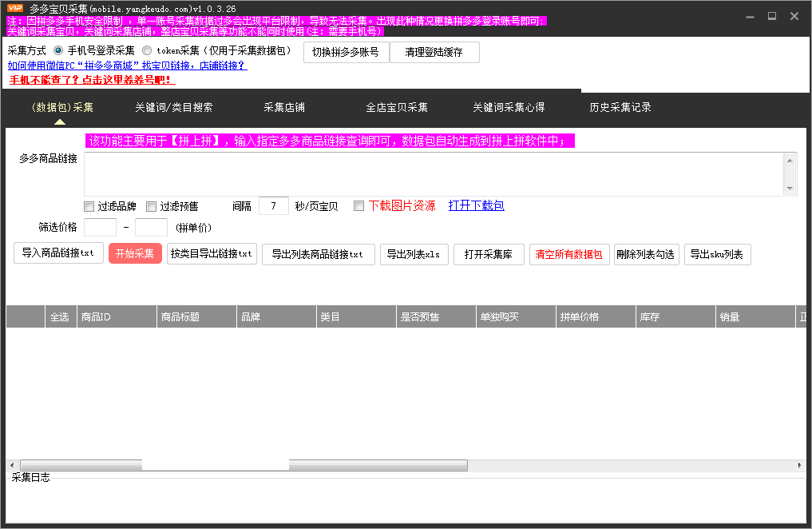
Task: Focus the 多多商品链接 text area
Action: pos(434,174)
